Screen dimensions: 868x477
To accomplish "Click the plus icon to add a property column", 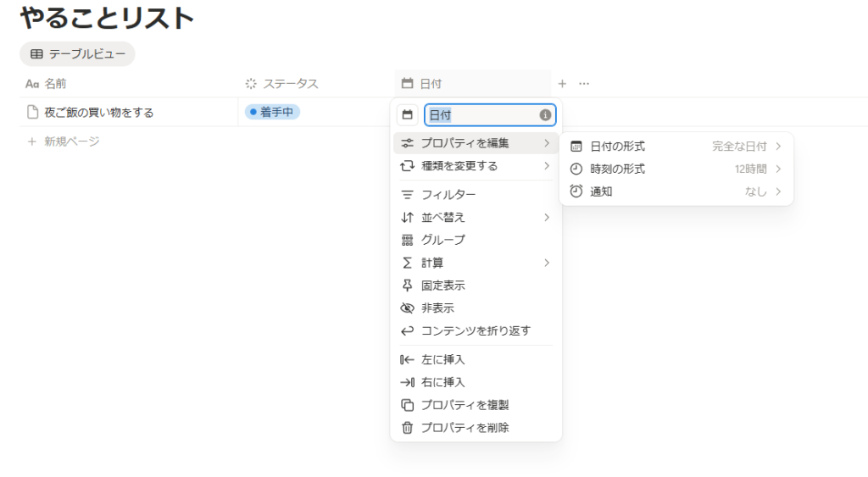I will point(562,84).
